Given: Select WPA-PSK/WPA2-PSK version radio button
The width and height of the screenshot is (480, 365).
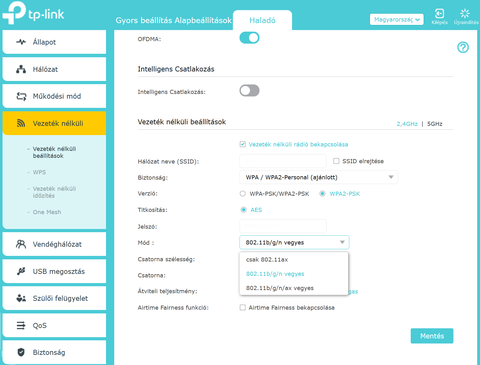Looking at the screenshot, I should click(x=243, y=194).
